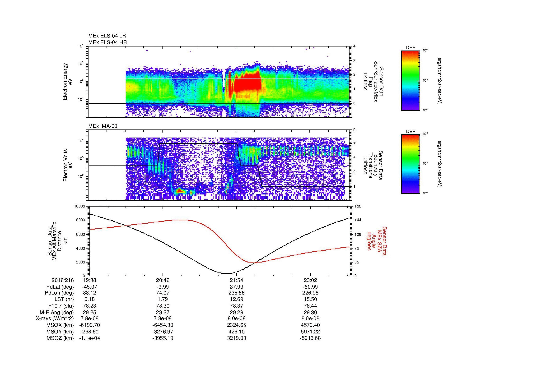Click the MSOY value '5971.22'
555x392 pixels.
[310, 332]
